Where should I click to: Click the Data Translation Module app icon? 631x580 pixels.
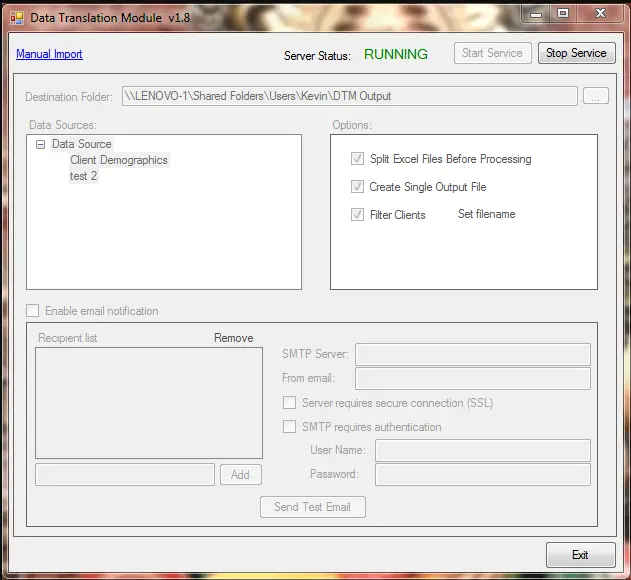(x=17, y=18)
